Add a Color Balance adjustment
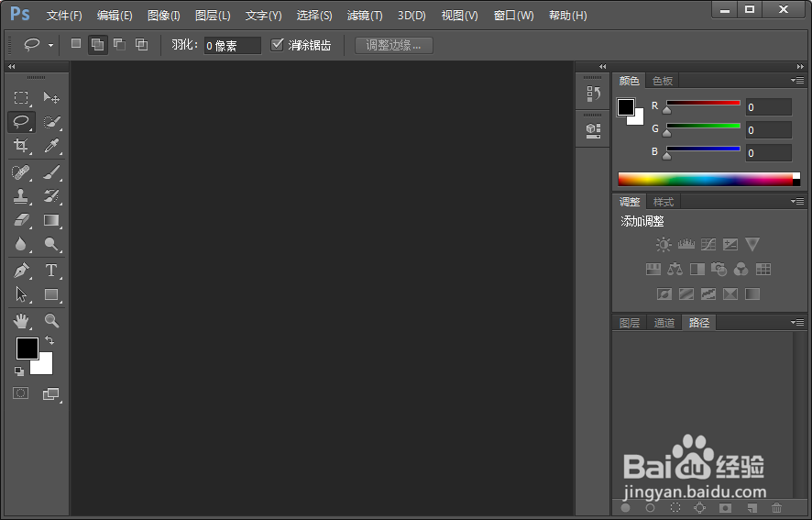Viewport: 812px width, 520px height. pos(675,269)
